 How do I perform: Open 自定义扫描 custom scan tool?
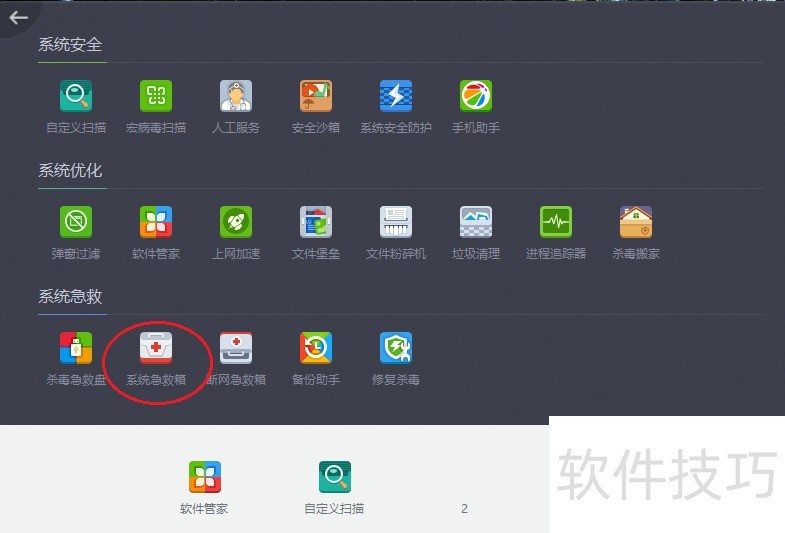click(76, 97)
